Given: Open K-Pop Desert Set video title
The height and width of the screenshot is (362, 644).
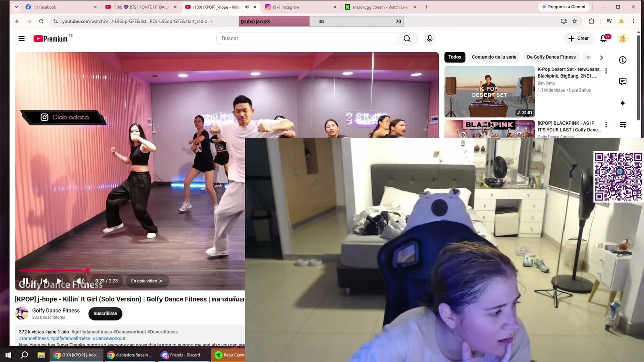Looking at the screenshot, I should (569, 73).
